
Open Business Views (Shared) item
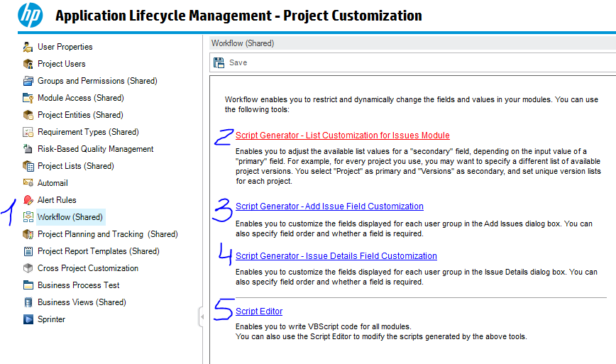coord(82,302)
